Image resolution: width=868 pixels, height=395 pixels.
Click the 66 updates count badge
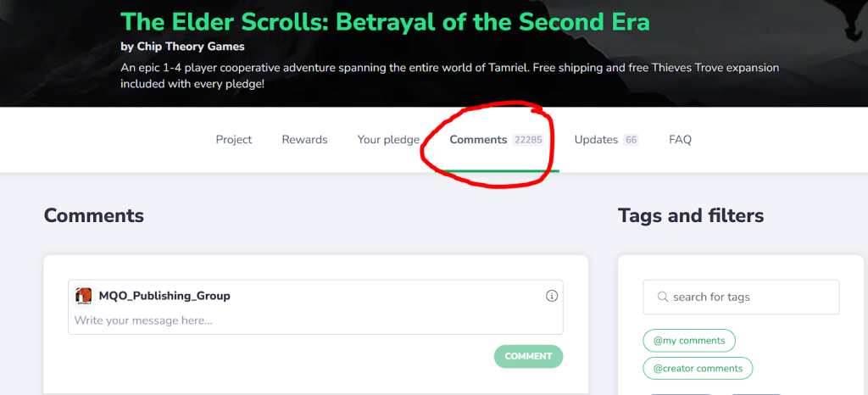[x=631, y=140]
